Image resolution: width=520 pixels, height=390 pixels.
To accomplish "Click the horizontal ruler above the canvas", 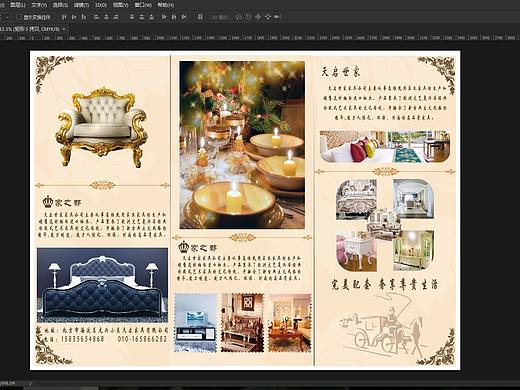I will (x=260, y=38).
